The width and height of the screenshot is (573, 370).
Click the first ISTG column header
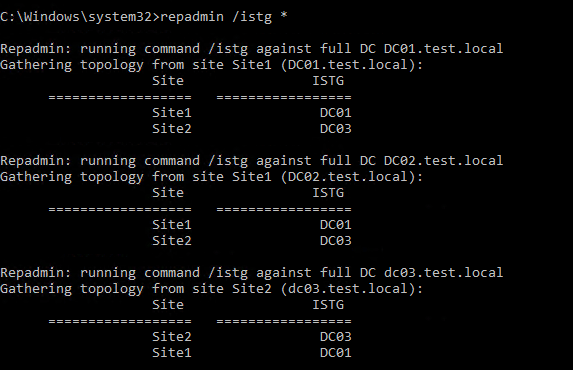pyautogui.click(x=328, y=81)
